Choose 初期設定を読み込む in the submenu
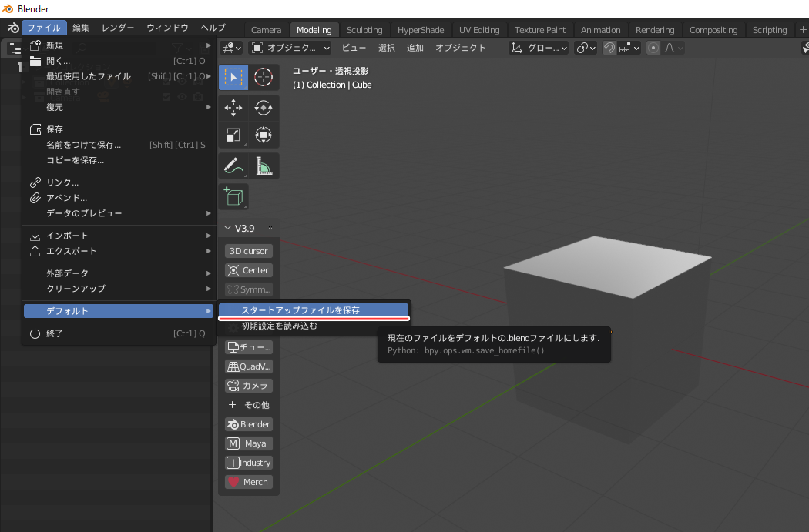 (279, 326)
